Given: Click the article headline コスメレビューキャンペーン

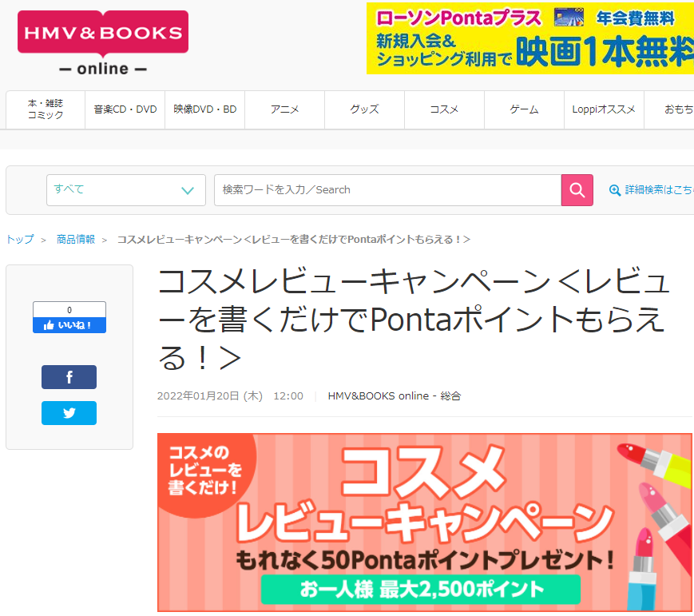Looking at the screenshot, I should pyautogui.click(x=414, y=319).
